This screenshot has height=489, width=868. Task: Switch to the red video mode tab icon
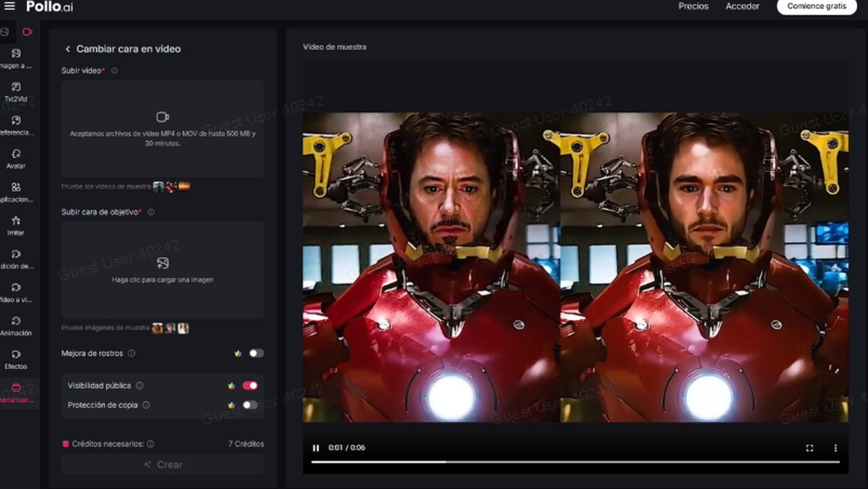click(27, 32)
